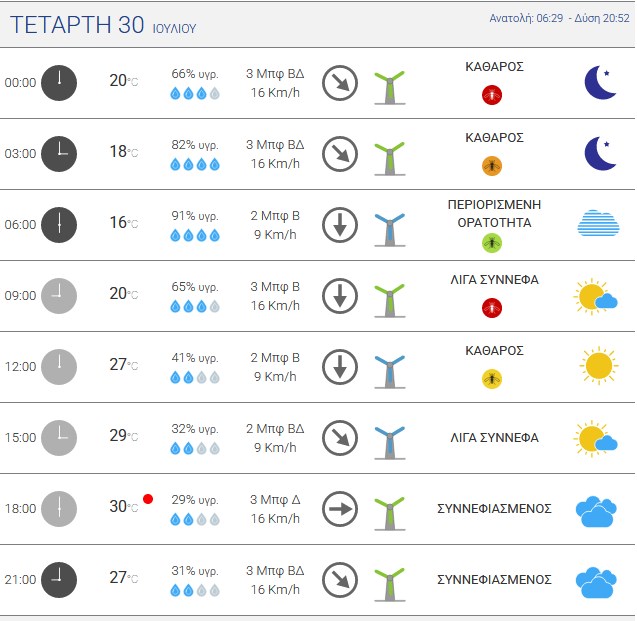
Task: Click the humidity droplets in the 06:00 row
Action: [195, 236]
